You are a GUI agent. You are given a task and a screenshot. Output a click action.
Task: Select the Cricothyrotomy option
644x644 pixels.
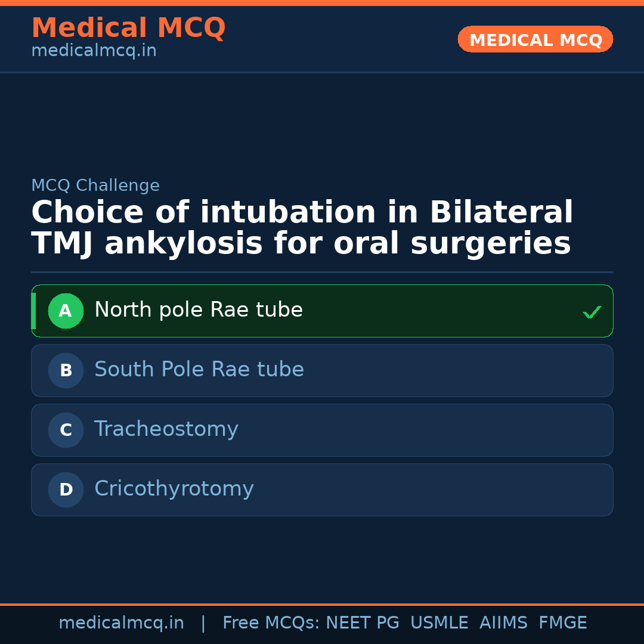point(174,489)
